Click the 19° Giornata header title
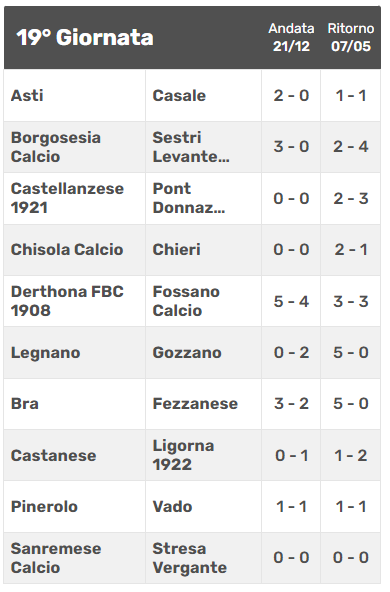The height and width of the screenshot is (592, 390). click(x=85, y=38)
